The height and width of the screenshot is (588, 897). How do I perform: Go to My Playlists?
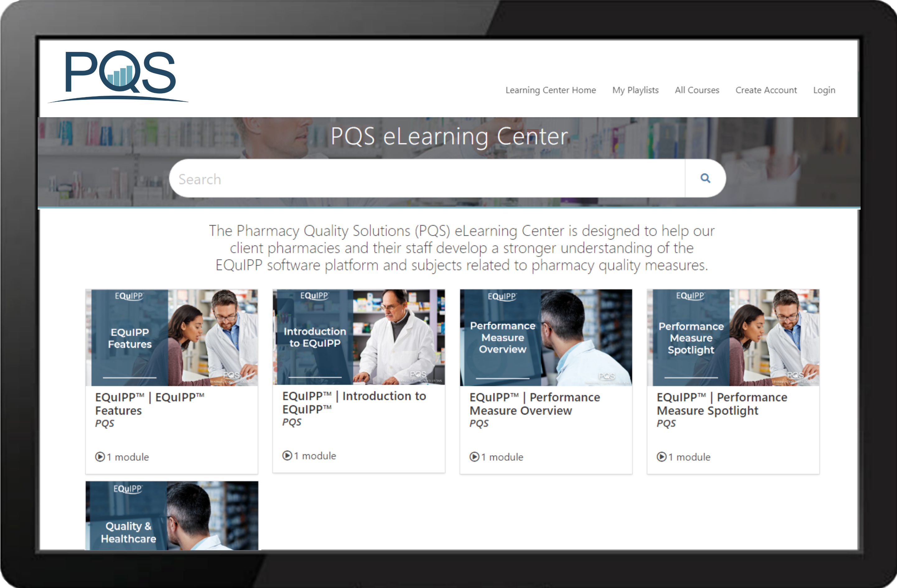tap(635, 90)
